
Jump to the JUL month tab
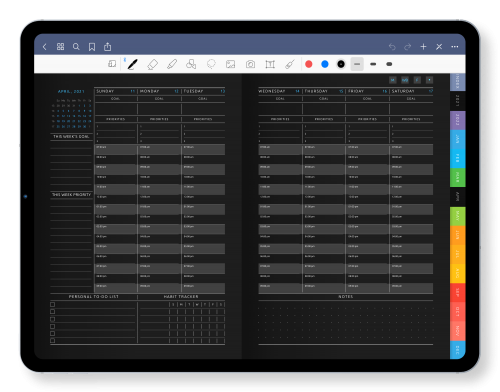point(458,254)
